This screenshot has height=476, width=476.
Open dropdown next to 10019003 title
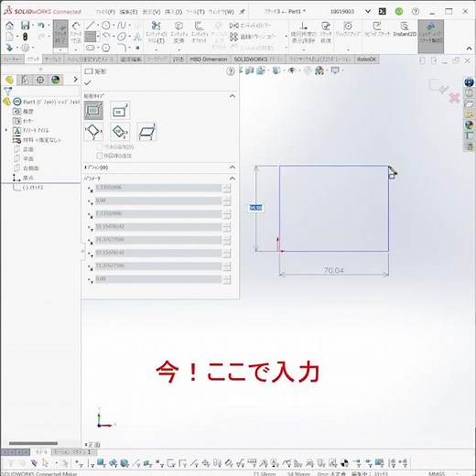(x=368, y=12)
